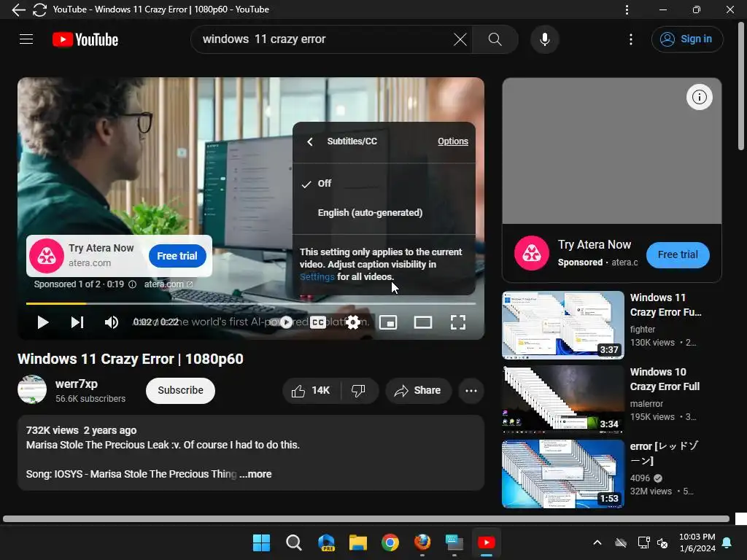747x560 pixels.
Task: Open File Explorer from taskbar
Action: (357, 542)
